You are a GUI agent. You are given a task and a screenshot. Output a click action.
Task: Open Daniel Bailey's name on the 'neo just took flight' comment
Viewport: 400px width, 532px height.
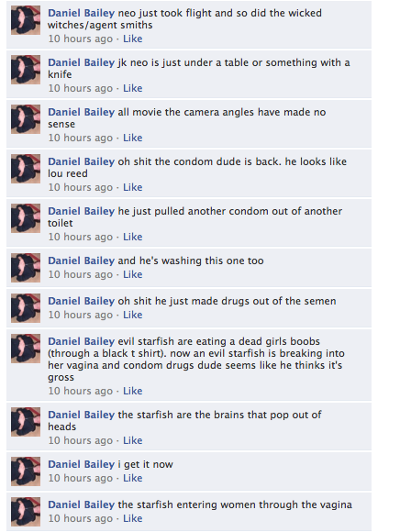(81, 13)
